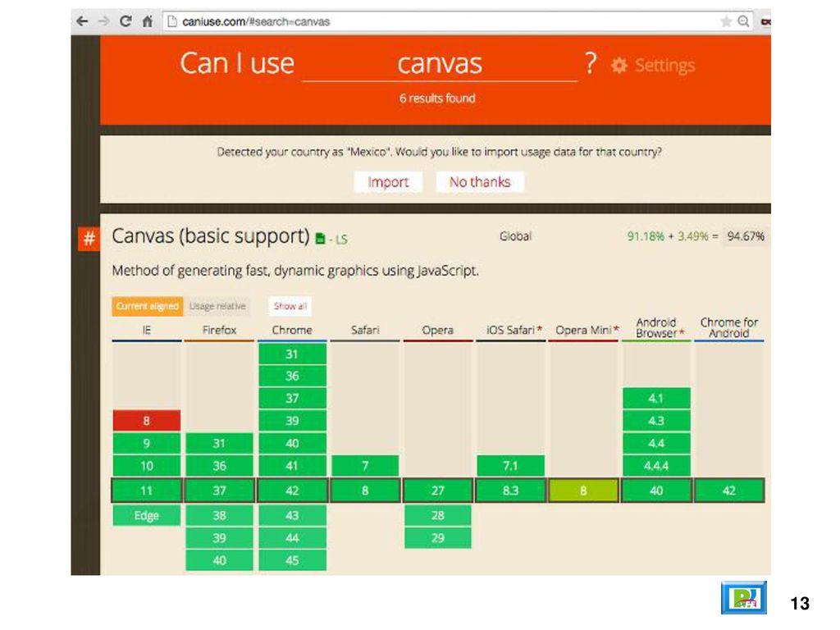
Task: Click the Android Browser column header
Action: tap(656, 328)
